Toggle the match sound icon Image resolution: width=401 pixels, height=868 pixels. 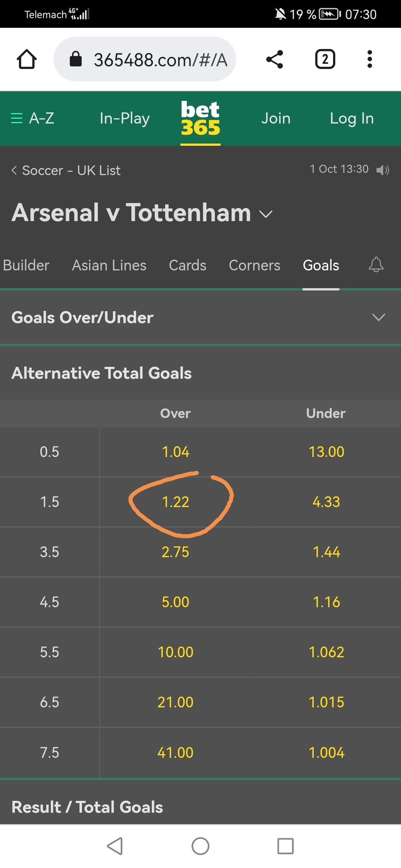pos(382,170)
